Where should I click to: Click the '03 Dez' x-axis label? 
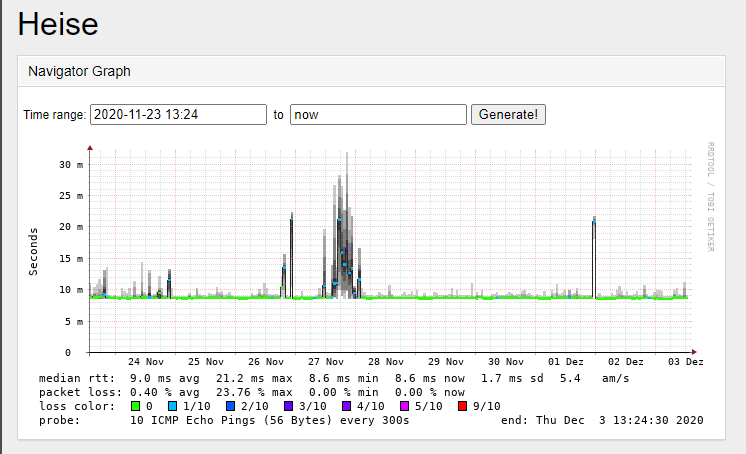686,362
